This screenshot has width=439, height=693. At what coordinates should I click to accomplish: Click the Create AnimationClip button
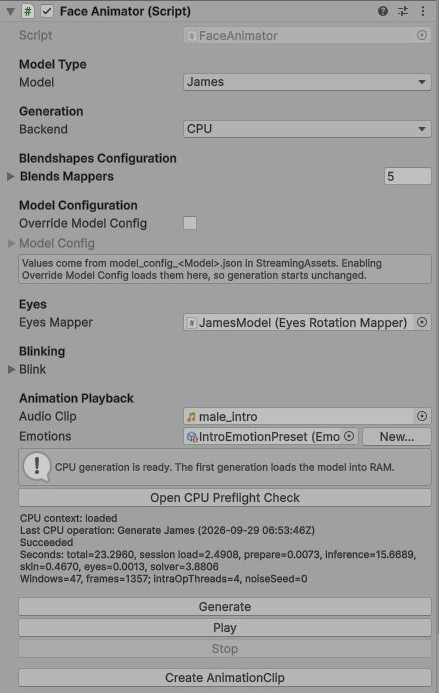point(225,678)
